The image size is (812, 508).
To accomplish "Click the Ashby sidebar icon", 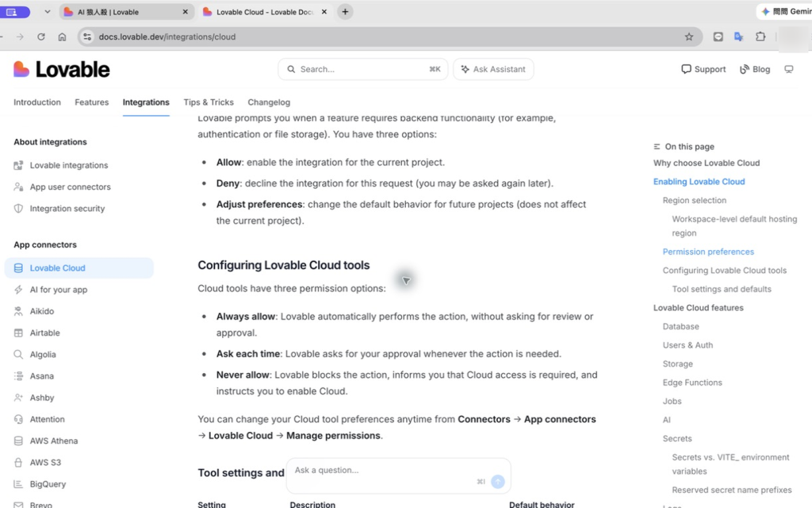I will (x=18, y=398).
